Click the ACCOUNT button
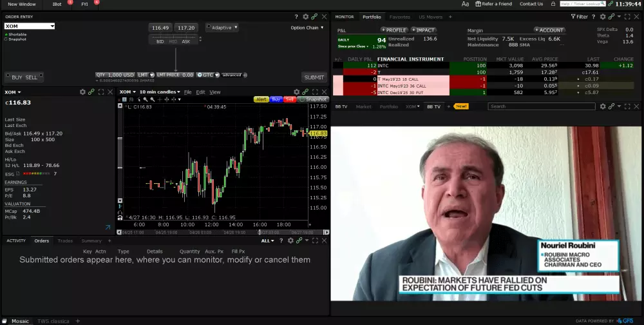644x325 pixels. click(x=549, y=30)
